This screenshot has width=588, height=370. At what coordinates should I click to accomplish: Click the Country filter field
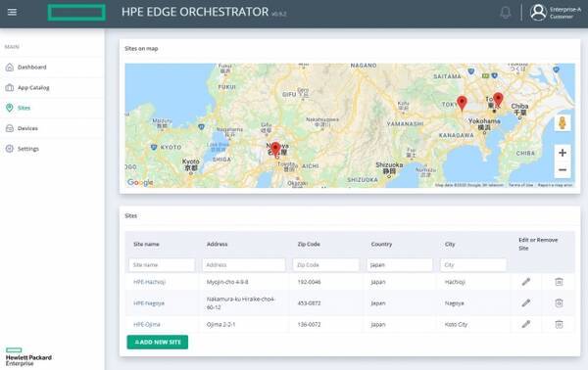[x=400, y=264]
